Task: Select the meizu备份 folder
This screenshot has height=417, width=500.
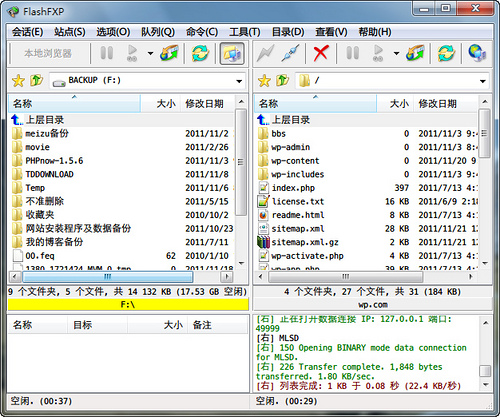Action: (x=122, y=133)
